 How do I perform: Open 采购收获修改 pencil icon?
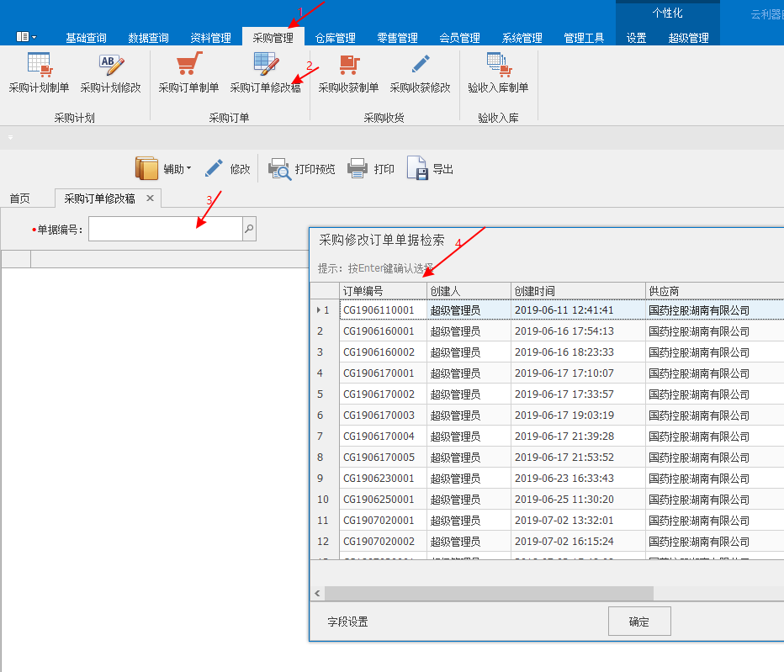pos(420,64)
